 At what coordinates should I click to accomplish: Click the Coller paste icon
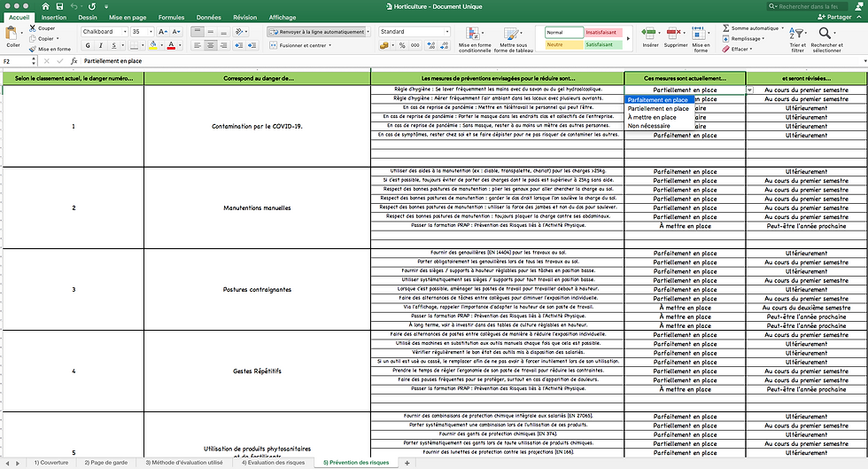pos(12,35)
